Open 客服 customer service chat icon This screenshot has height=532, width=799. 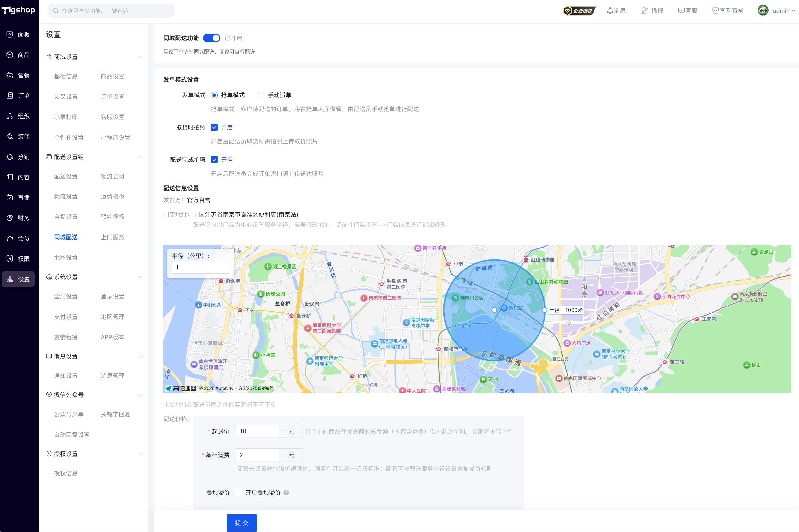681,11
